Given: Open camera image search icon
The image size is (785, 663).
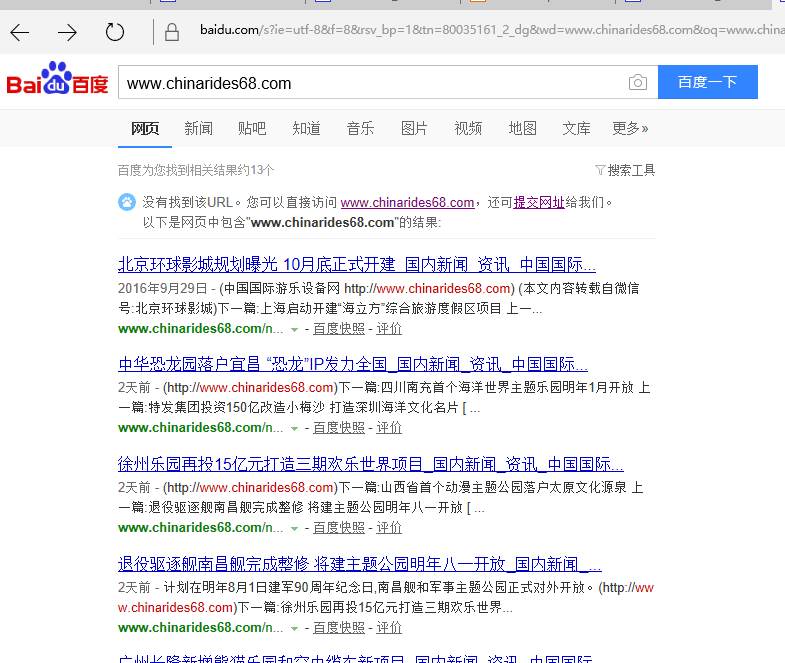Looking at the screenshot, I should click(637, 82).
